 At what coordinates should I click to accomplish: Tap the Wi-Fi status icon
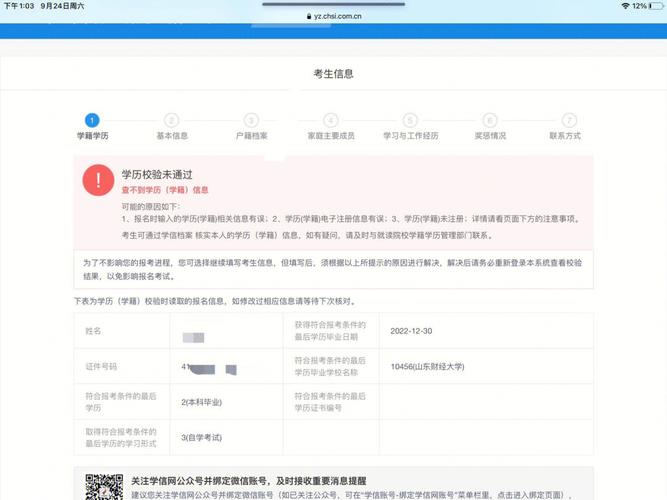(625, 6)
